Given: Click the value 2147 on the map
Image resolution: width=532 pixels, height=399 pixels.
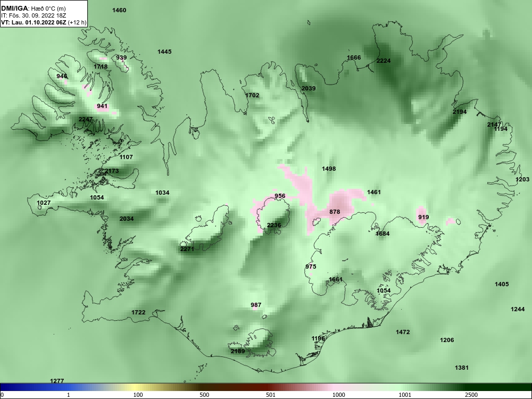Looking at the screenshot, I should pyautogui.click(x=494, y=124).
